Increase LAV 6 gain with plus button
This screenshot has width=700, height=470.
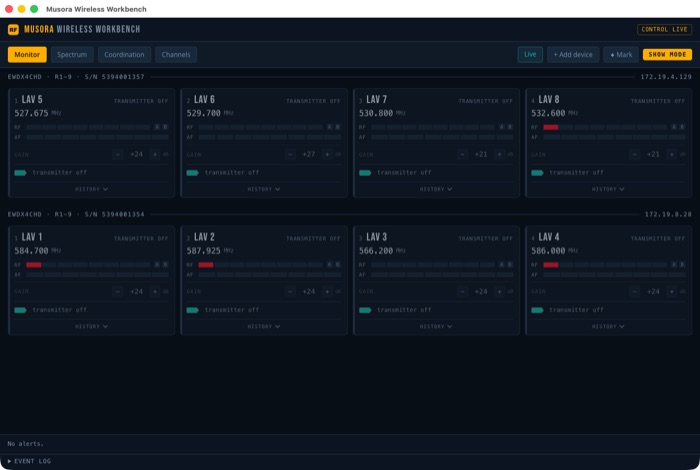327,154
